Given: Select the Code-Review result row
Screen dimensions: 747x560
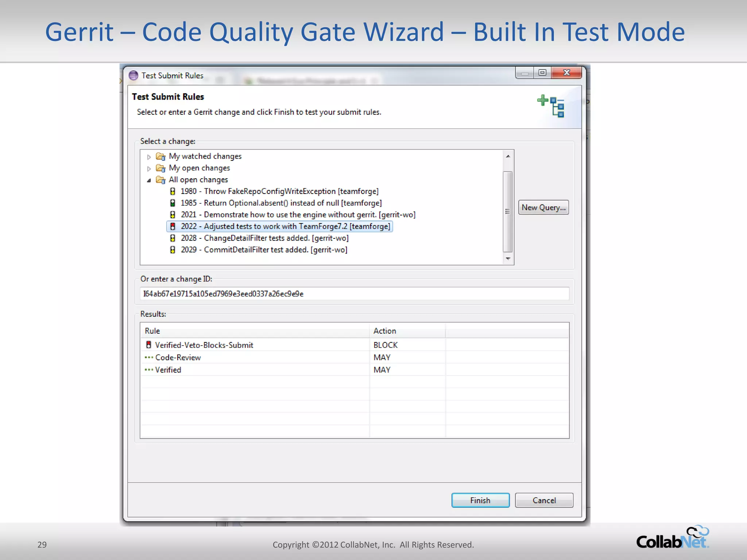Looking at the screenshot, I should [355, 357].
